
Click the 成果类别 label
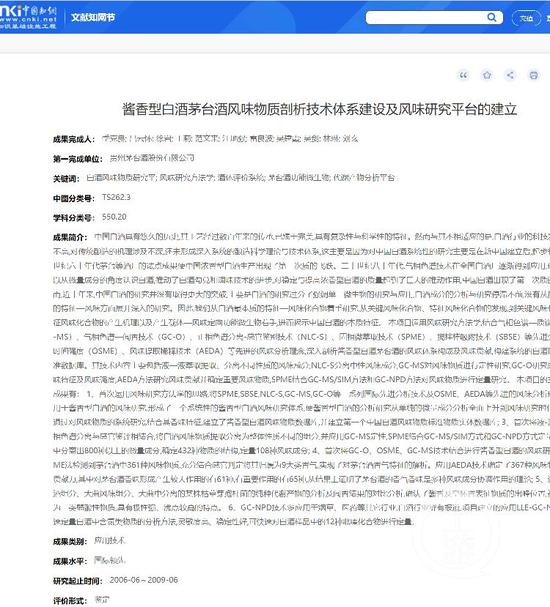(x=70, y=542)
